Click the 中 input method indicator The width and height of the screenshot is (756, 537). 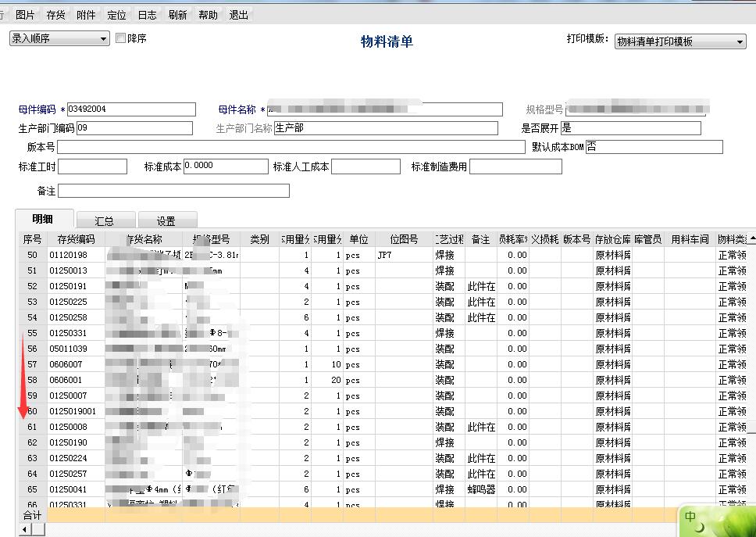click(690, 517)
